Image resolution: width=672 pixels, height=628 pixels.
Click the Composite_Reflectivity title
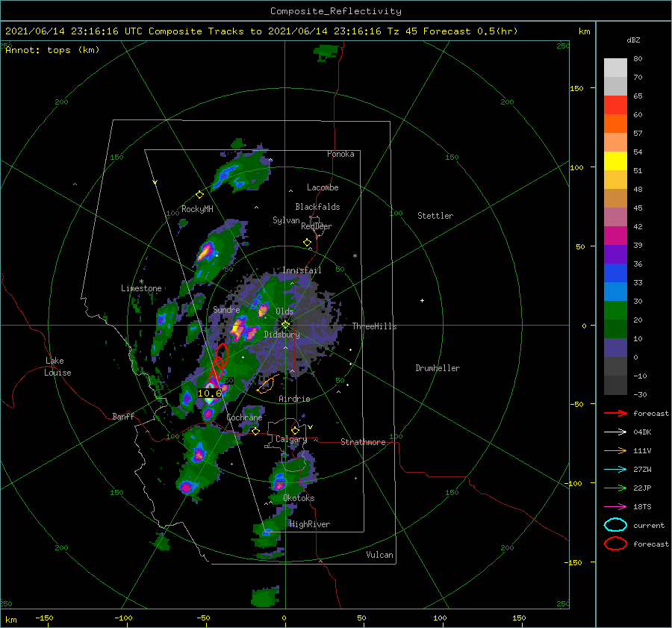point(336,11)
